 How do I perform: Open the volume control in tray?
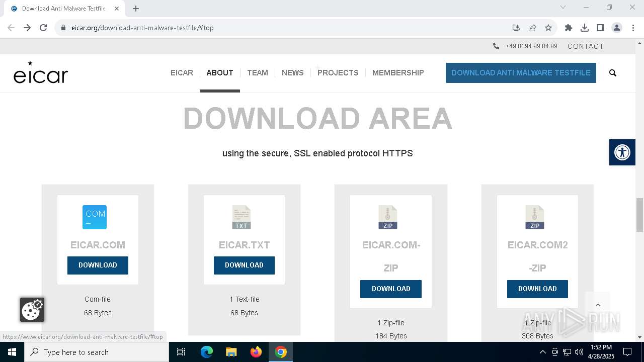pyautogui.click(x=579, y=352)
